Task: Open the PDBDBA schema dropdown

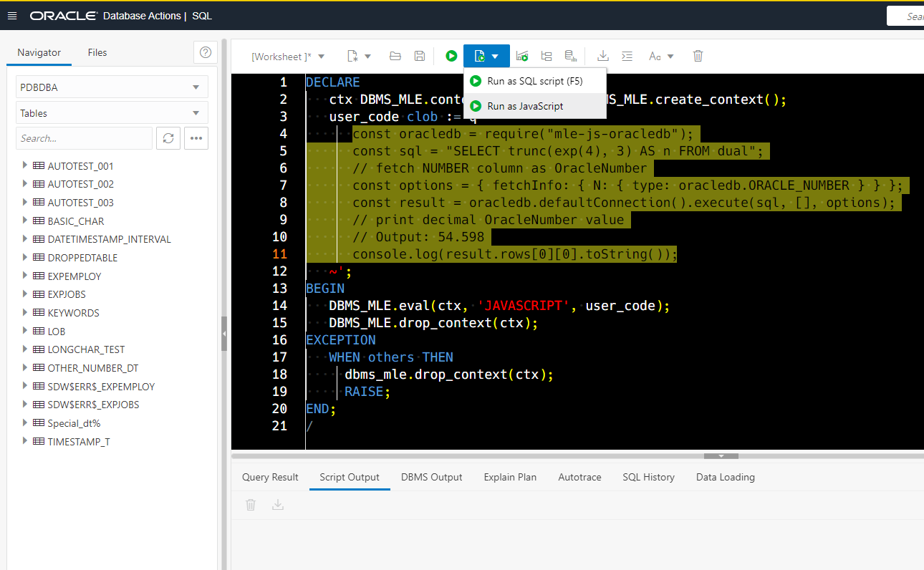Action: (x=112, y=87)
